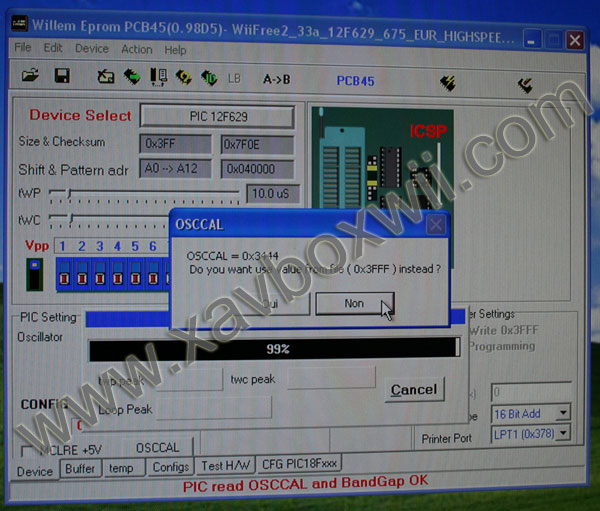Open the Edit menu

coord(53,48)
